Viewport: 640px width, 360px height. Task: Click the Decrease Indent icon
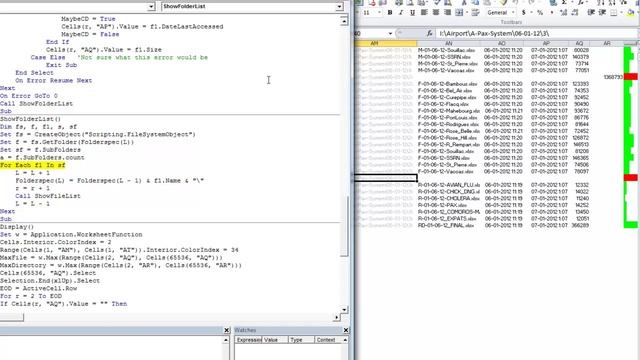(x=591, y=13)
